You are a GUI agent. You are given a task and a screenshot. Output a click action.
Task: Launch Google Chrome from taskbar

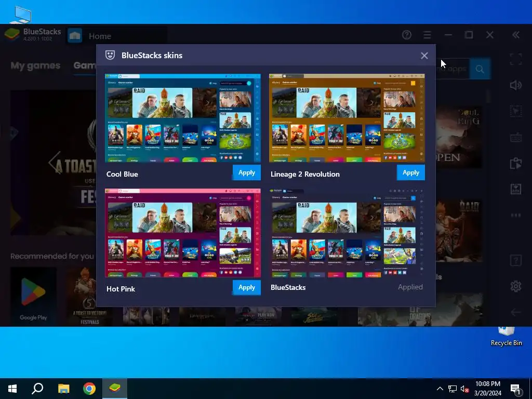tap(89, 389)
